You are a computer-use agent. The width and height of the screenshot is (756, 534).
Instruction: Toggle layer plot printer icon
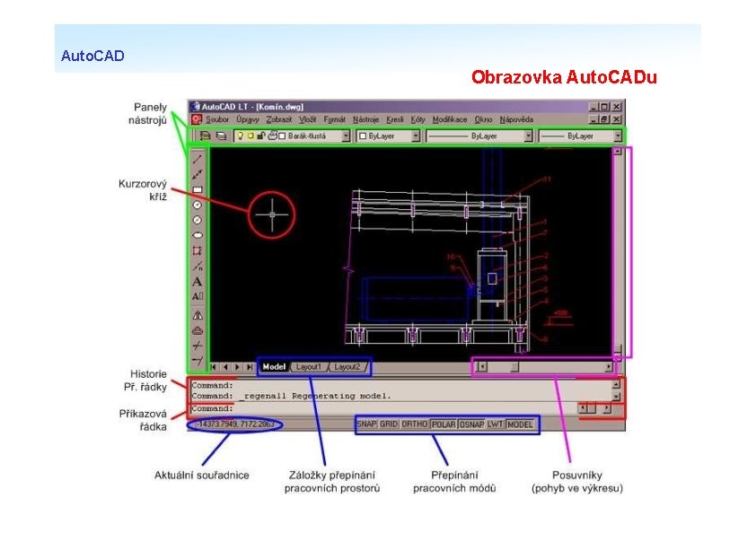[x=272, y=136]
